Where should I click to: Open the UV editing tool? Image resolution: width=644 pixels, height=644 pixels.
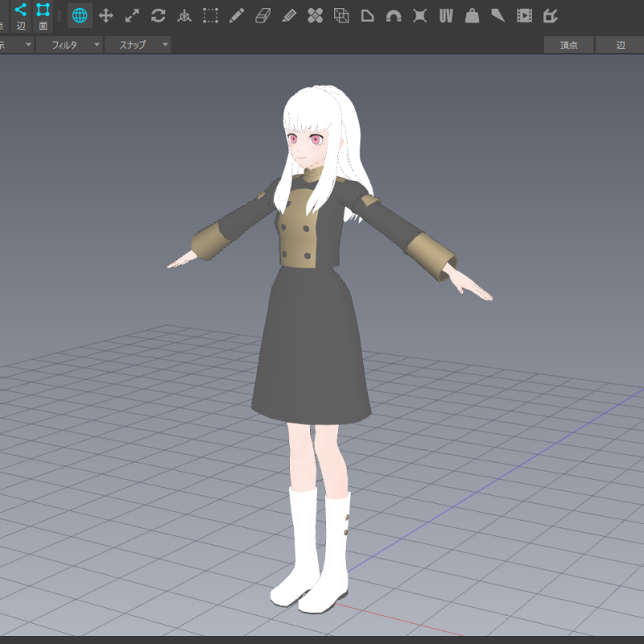tap(446, 16)
